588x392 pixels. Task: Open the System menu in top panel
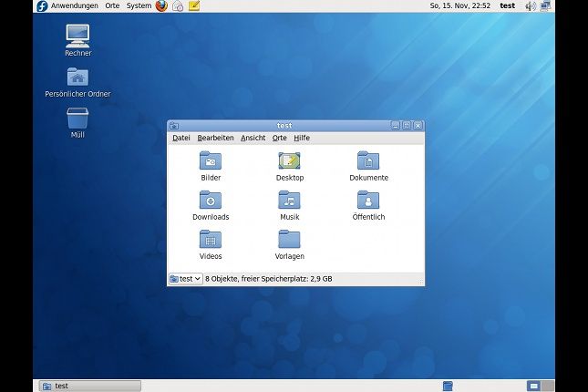[x=139, y=5]
